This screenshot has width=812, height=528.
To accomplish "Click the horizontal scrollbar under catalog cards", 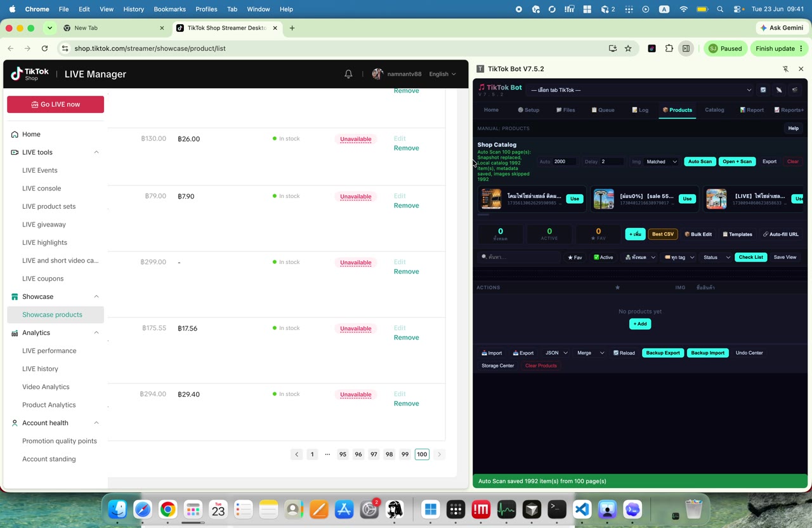I will click(483, 214).
